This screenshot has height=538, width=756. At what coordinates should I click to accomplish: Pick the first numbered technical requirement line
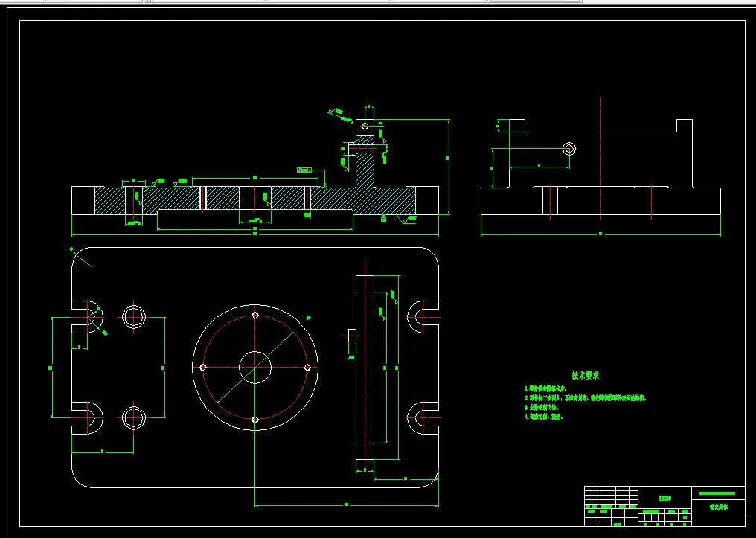point(545,388)
